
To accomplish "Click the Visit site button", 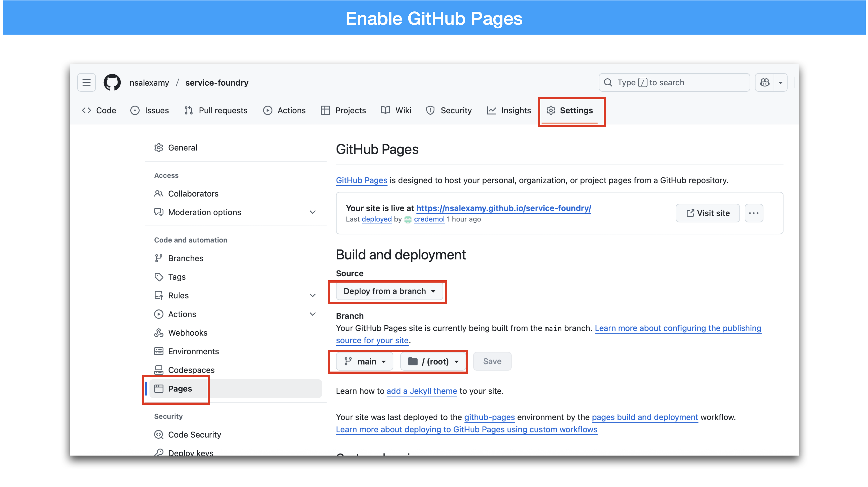I will (x=708, y=213).
